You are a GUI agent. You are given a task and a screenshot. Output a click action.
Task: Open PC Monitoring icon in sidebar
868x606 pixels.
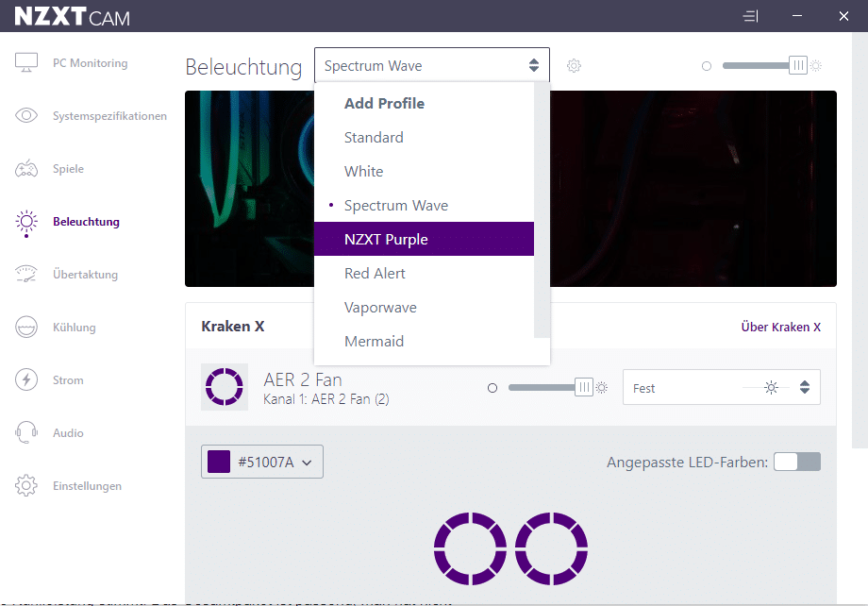25,63
